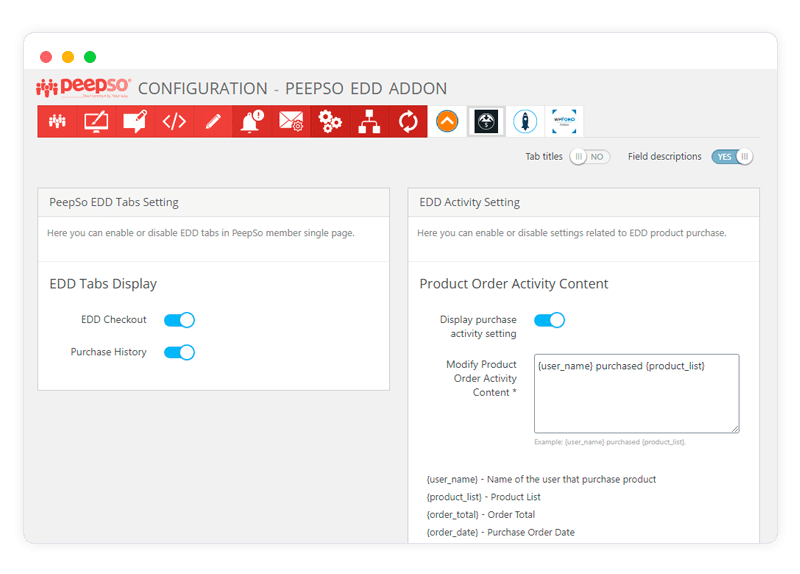Click the {product_list} - Product List line
This screenshot has height=574, width=800.
(484, 497)
